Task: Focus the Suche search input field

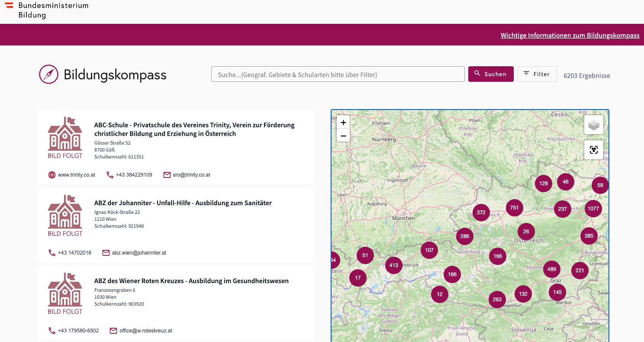Action: (338, 74)
